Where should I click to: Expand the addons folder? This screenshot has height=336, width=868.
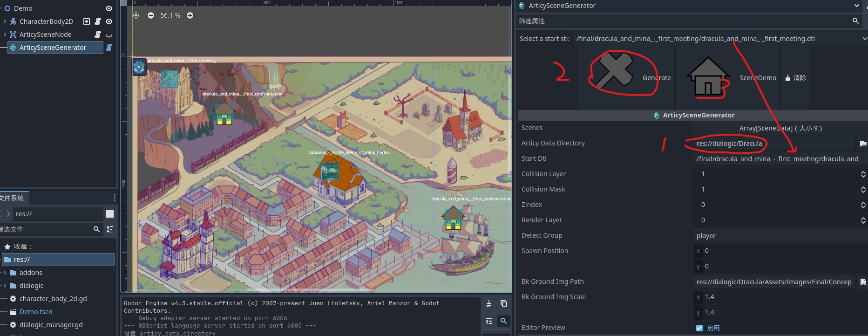(x=5, y=273)
